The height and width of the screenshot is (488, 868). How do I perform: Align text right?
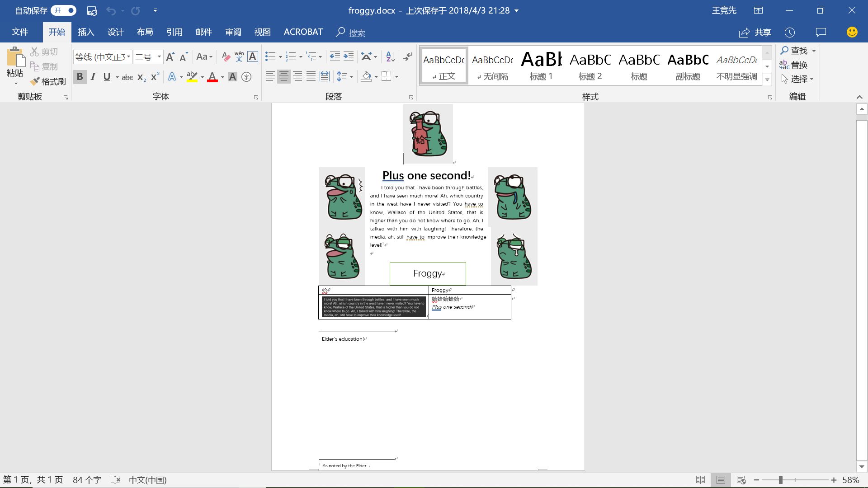[297, 77]
